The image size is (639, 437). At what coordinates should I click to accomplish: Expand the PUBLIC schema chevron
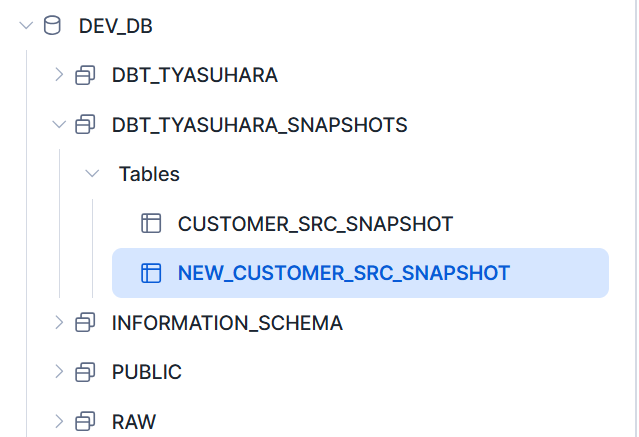tap(59, 372)
